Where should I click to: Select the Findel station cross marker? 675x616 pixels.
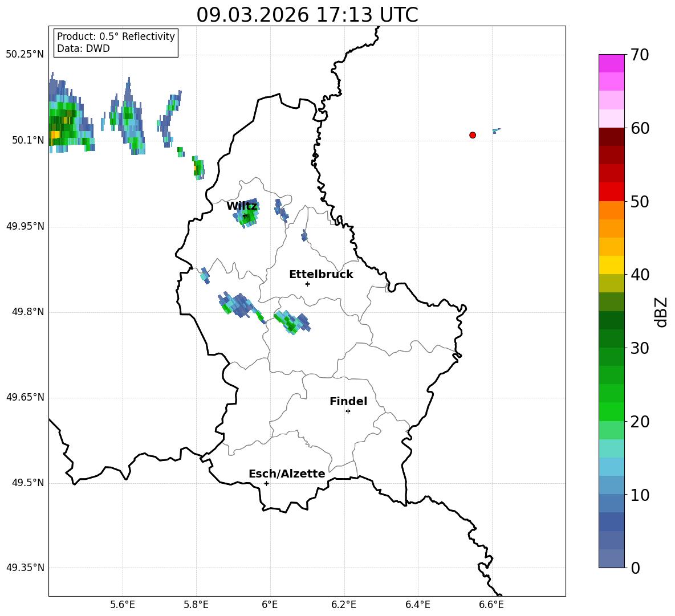[348, 411]
